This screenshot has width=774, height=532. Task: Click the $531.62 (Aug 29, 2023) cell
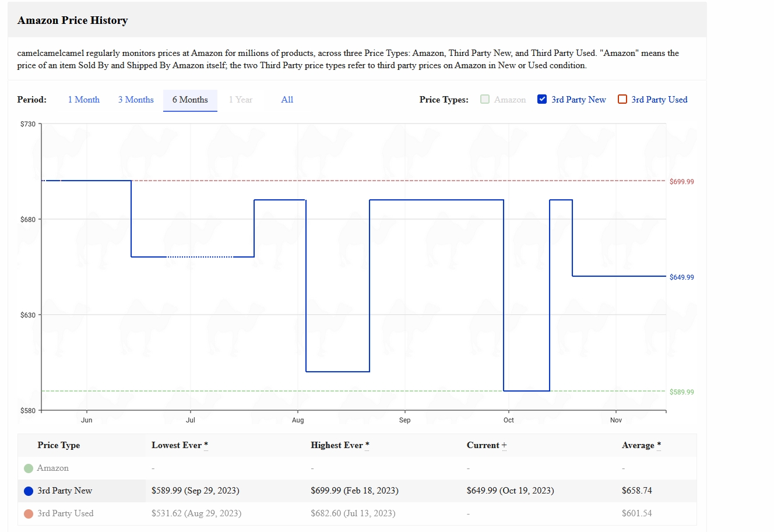coord(196,513)
